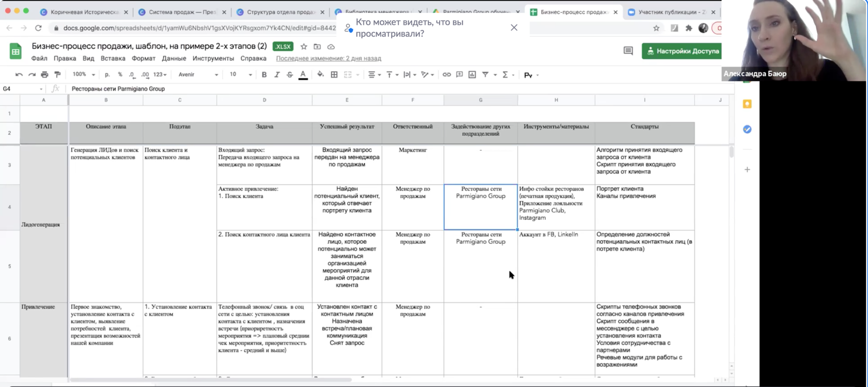This screenshot has width=868, height=387.
Task: Open the cell borders menu
Action: pos(334,75)
